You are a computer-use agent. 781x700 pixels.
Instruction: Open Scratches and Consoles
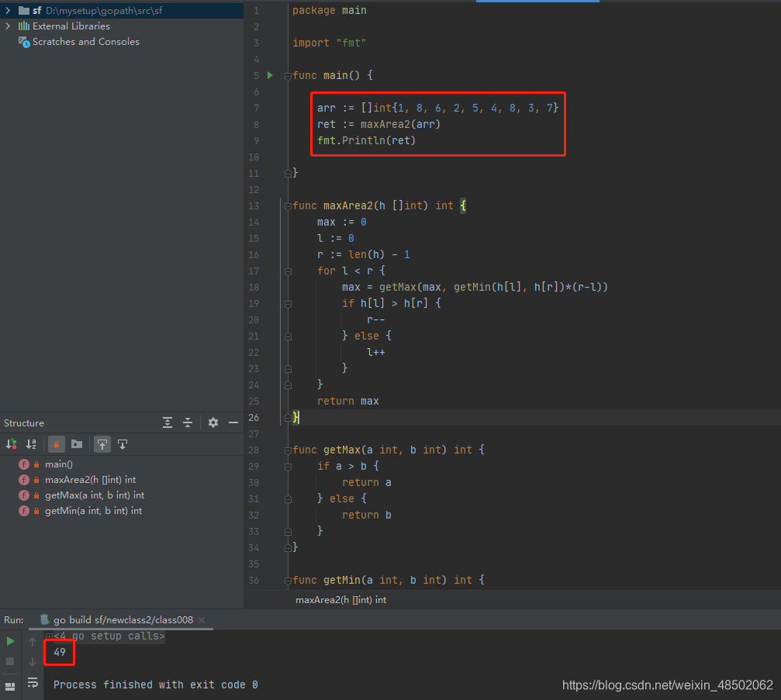pyautogui.click(x=85, y=42)
